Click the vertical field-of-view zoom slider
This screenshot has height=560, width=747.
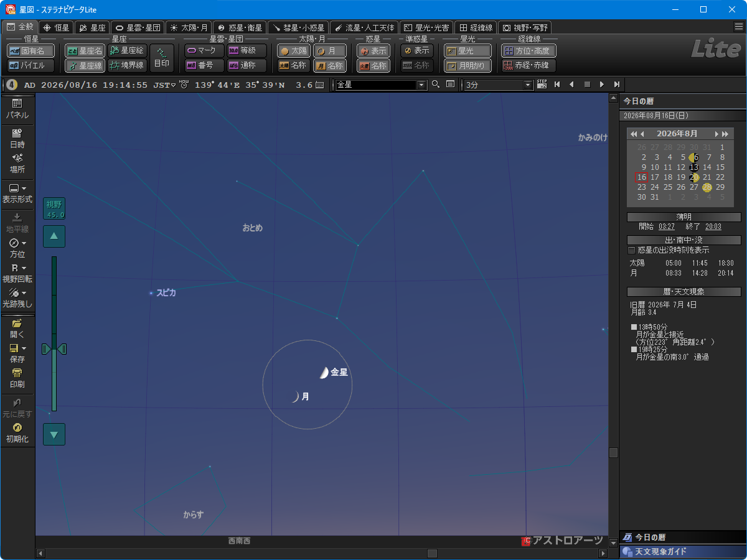(x=54, y=334)
